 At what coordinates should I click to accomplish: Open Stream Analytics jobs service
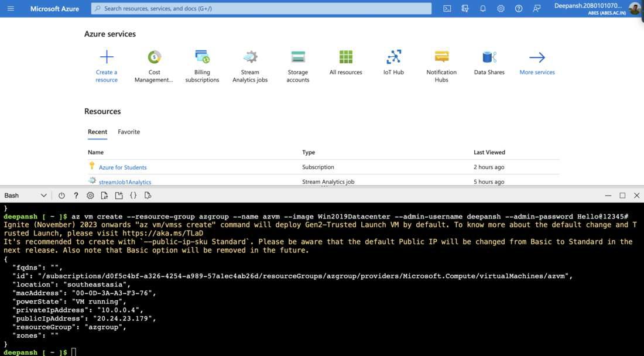(250, 66)
